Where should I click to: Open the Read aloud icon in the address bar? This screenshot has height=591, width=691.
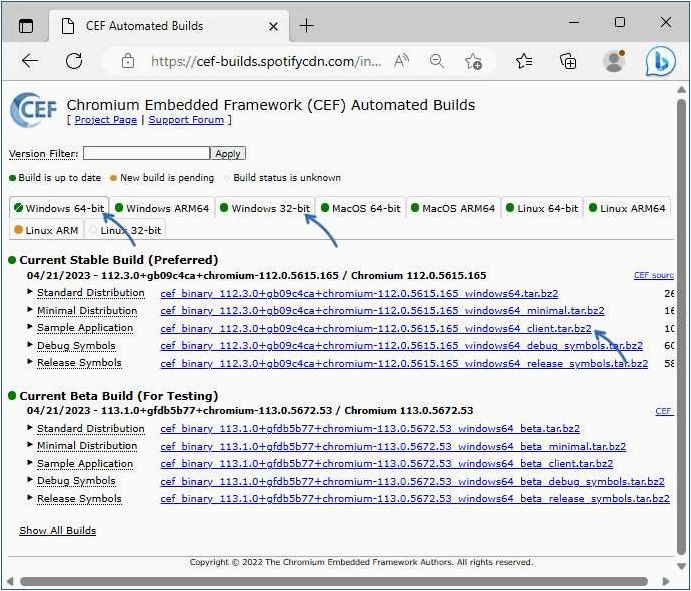coord(401,61)
